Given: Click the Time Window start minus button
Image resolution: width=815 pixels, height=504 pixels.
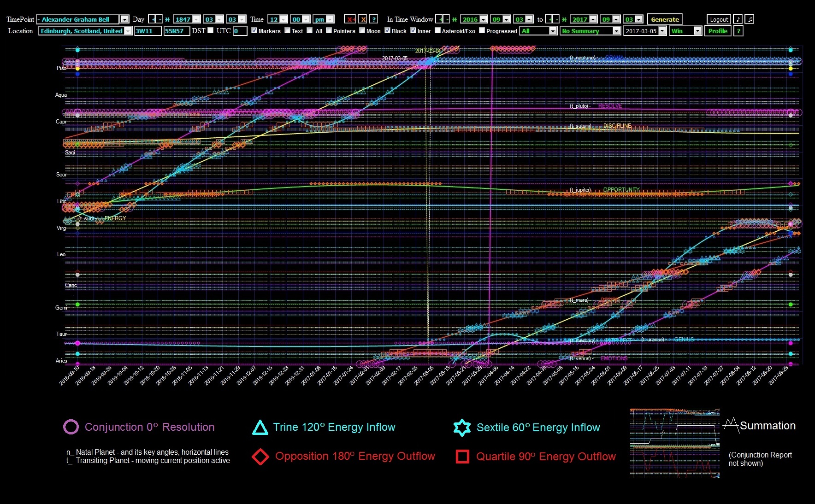Looking at the screenshot, I should click(x=447, y=19).
